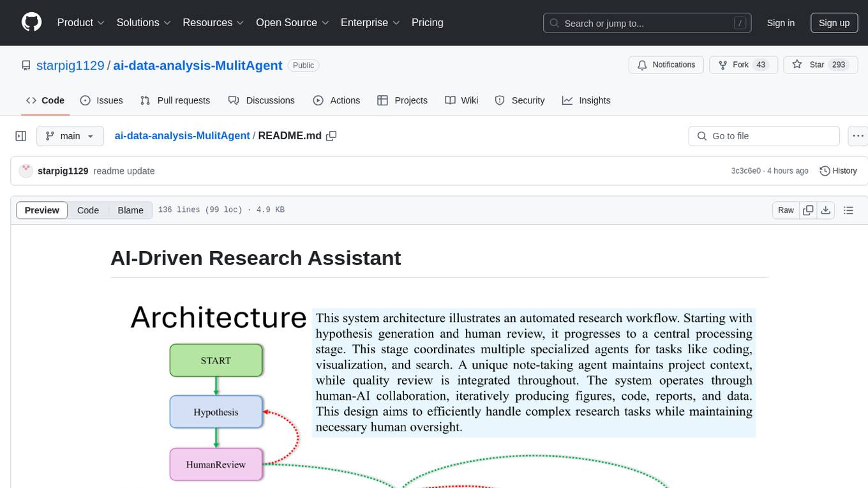Focus the Search or jump to field
868x488 pixels.
point(648,23)
